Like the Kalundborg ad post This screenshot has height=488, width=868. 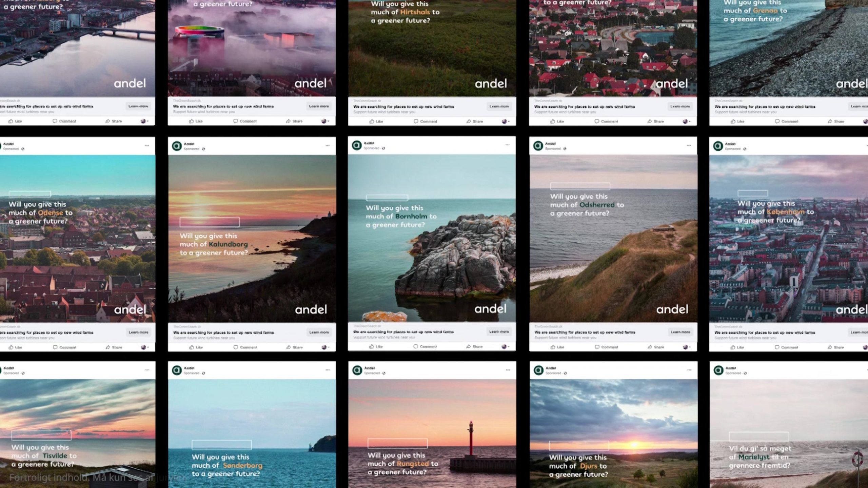(196, 347)
